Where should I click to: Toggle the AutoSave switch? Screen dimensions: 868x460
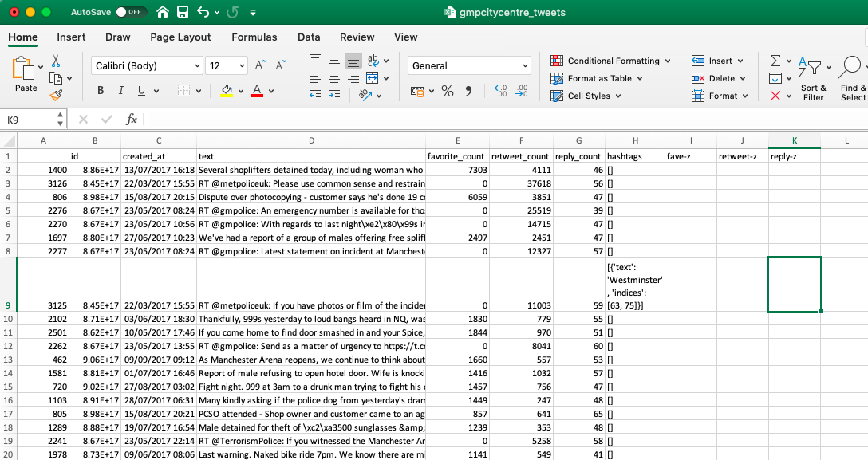coord(130,13)
